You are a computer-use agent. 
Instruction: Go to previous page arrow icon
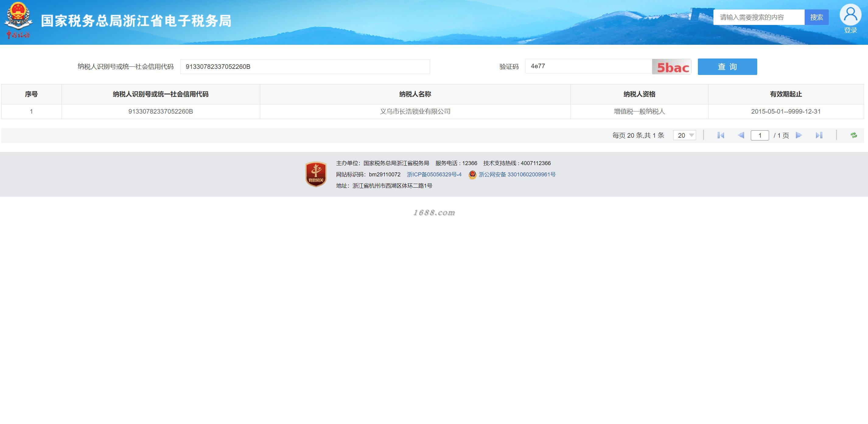pos(741,135)
